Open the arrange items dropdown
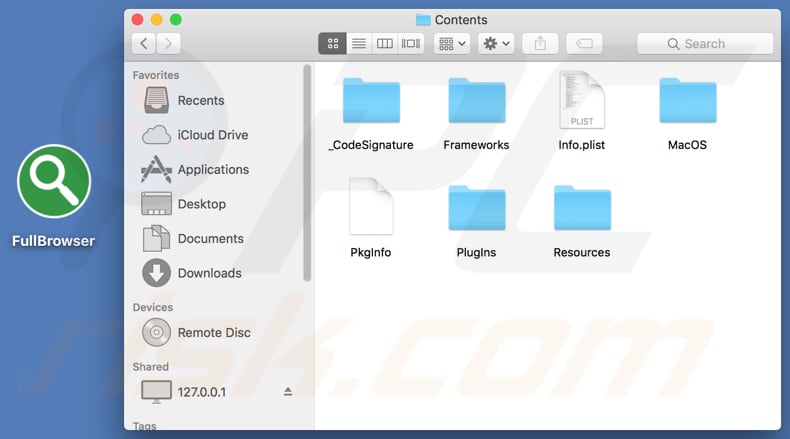 click(452, 44)
